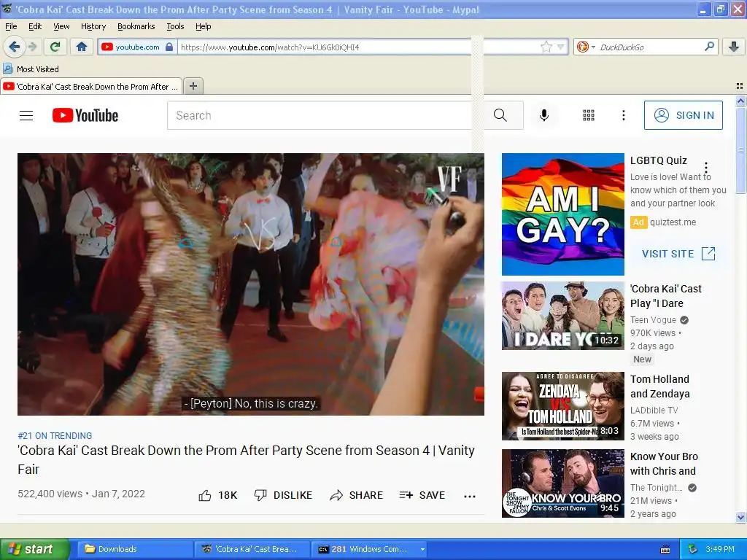The image size is (747, 560).
Task: Open 'Know Your Bro with Chris' title
Action: click(664, 463)
